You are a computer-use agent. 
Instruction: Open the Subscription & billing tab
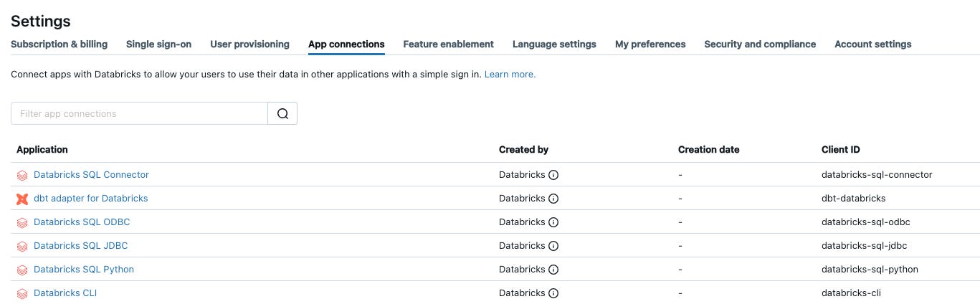pyautogui.click(x=60, y=44)
